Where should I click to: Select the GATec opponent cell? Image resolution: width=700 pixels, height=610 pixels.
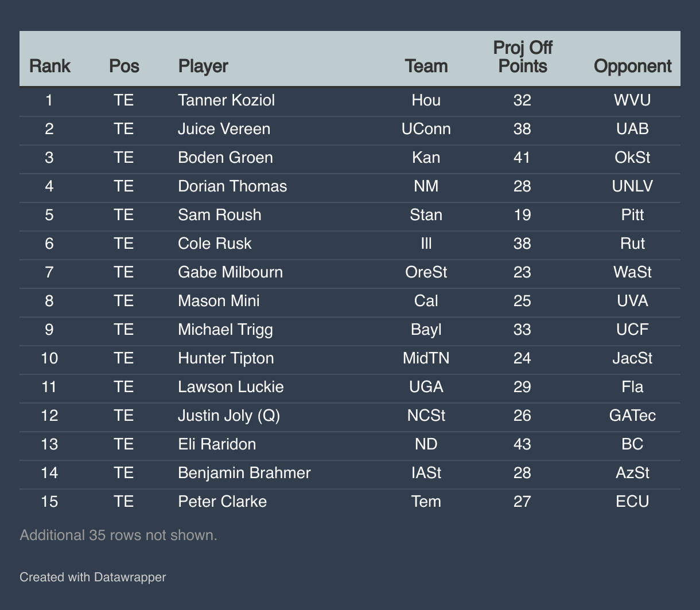coord(632,416)
